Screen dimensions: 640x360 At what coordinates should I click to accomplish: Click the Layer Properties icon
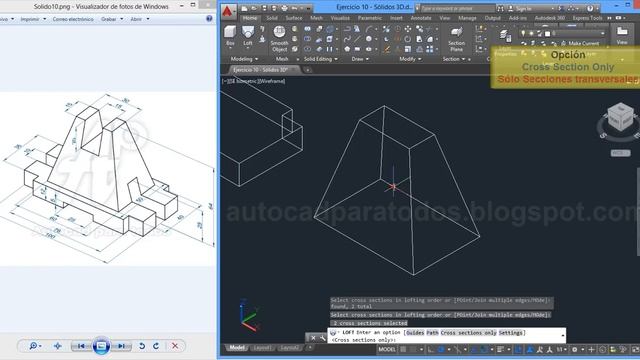[505, 36]
